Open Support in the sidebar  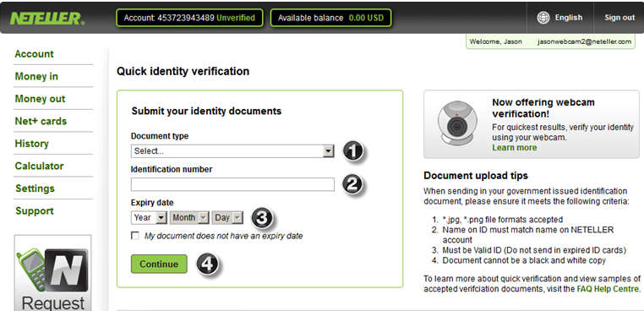pyautogui.click(x=35, y=210)
